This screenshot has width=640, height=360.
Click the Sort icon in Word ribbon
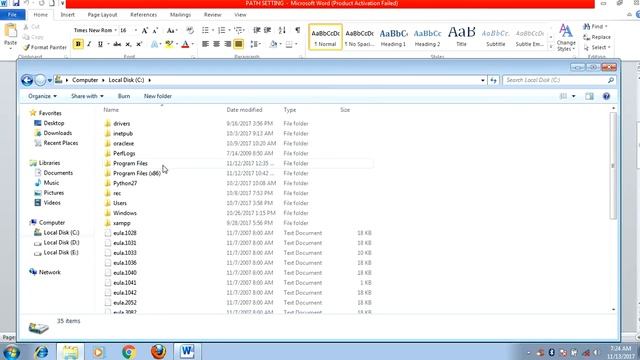pyautogui.click(x=282, y=30)
